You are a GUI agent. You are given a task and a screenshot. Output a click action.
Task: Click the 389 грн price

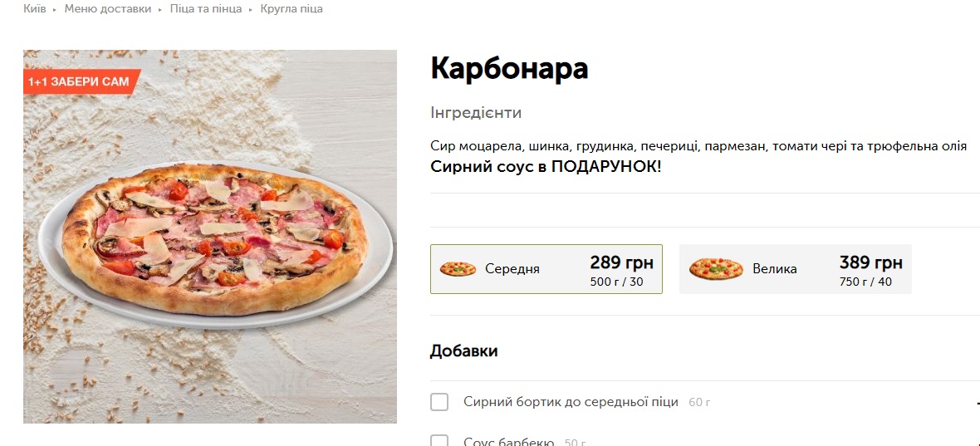(x=870, y=263)
